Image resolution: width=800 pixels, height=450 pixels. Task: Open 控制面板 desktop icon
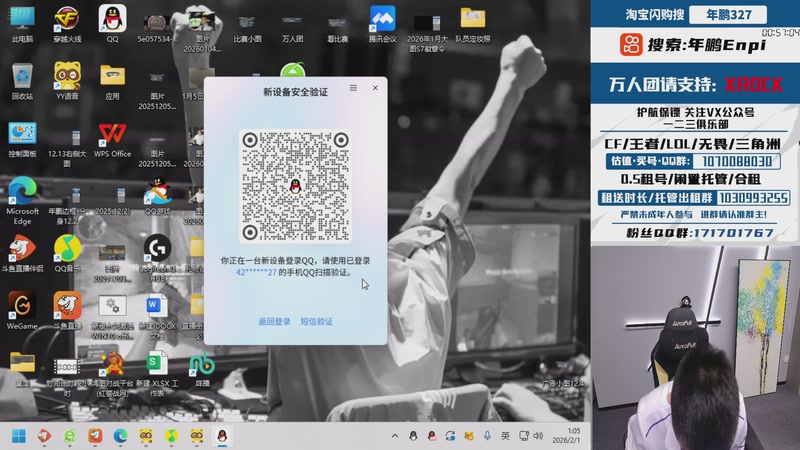coord(22,139)
